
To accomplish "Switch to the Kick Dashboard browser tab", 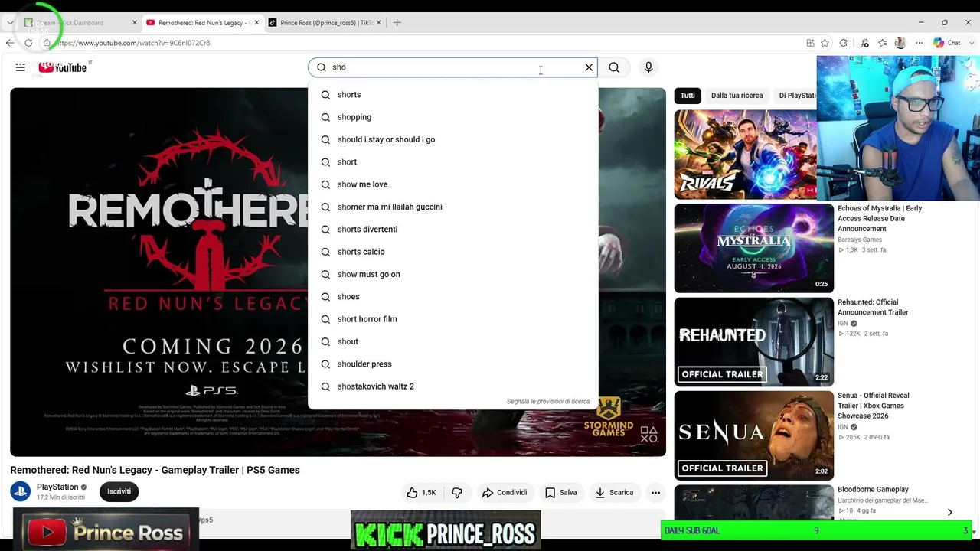I will coord(79,23).
